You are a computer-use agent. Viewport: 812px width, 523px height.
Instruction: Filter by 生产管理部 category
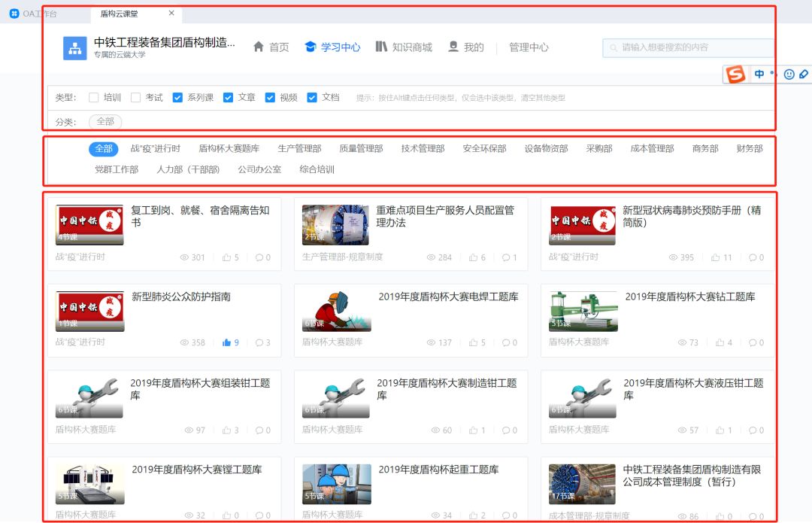(x=299, y=149)
